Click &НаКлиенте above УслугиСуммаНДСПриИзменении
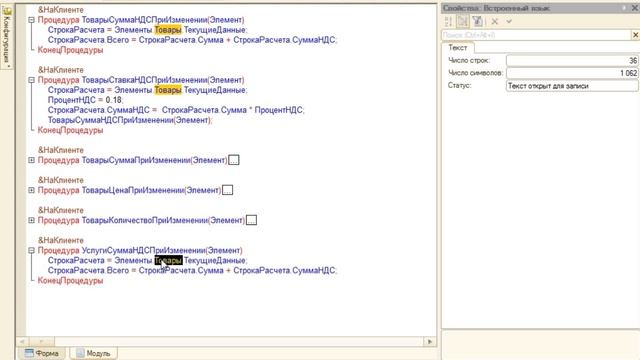Screen dimensions: 640x360 pyautogui.click(x=61, y=240)
